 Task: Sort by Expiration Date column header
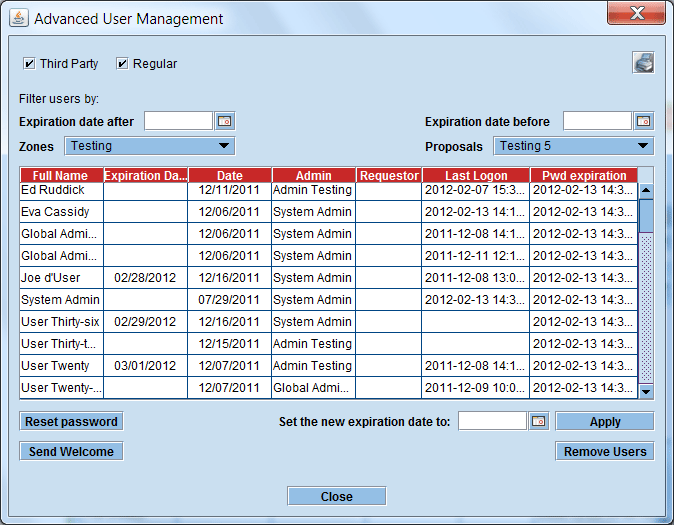[146, 175]
